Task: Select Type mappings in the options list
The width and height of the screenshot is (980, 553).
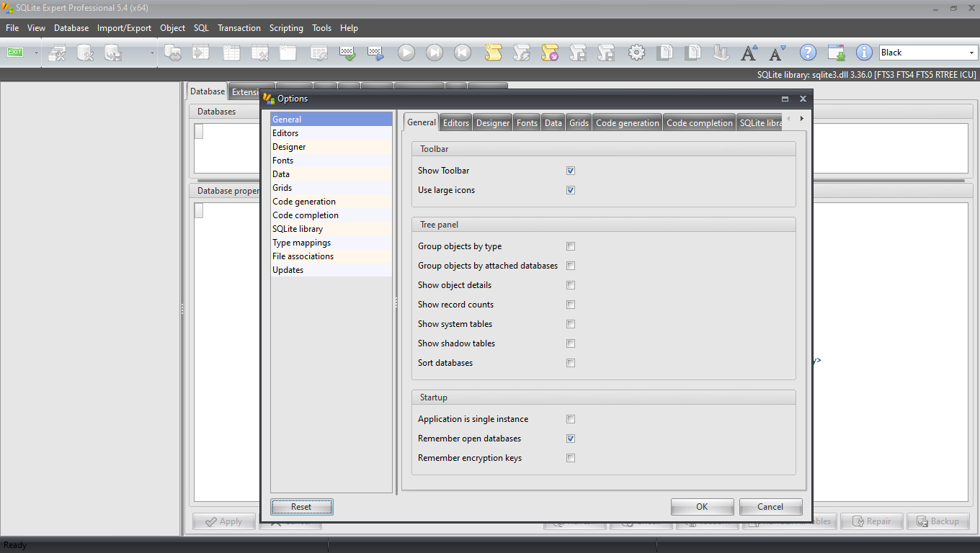Action: pos(331,243)
